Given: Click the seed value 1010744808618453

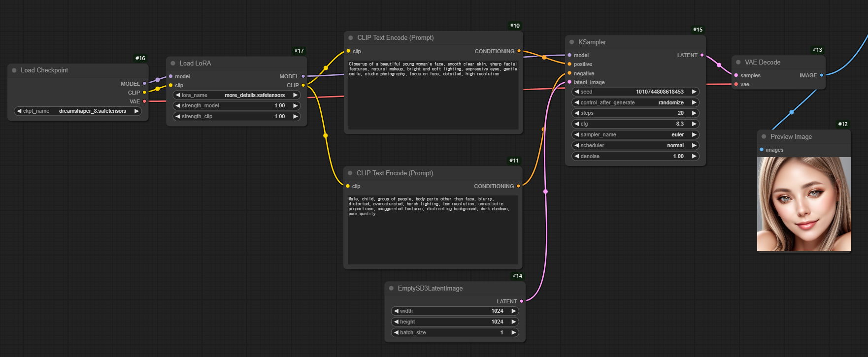Looking at the screenshot, I should (660, 92).
